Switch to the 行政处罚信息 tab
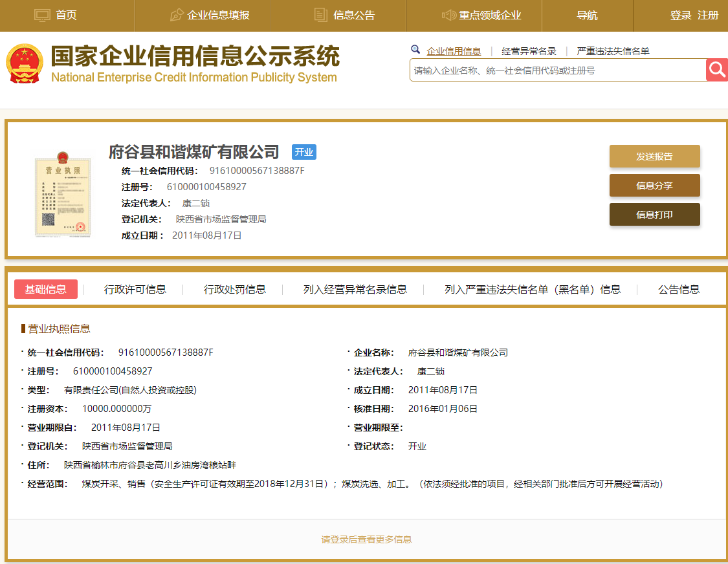 235,289
